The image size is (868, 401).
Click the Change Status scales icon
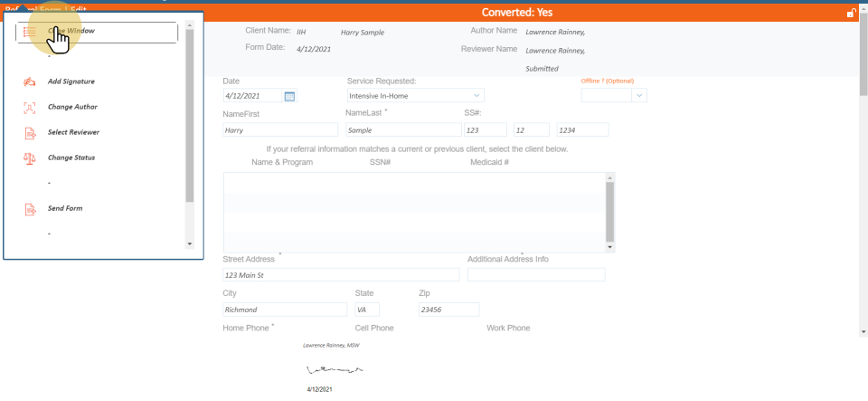pyautogui.click(x=28, y=158)
